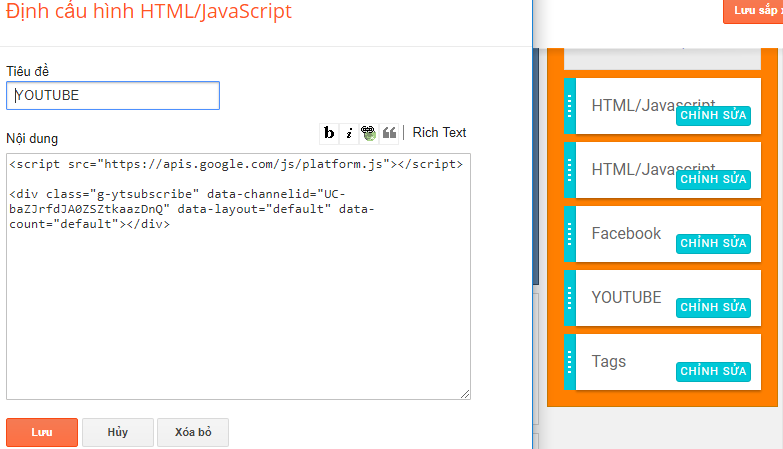783x449 pixels.
Task: Grab the drag handle of the YOUTUBE widget
Action: (570, 298)
